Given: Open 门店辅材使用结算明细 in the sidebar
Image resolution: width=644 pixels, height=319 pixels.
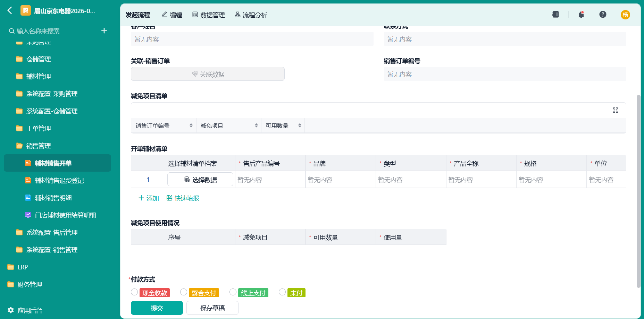Looking at the screenshot, I should (58, 215).
